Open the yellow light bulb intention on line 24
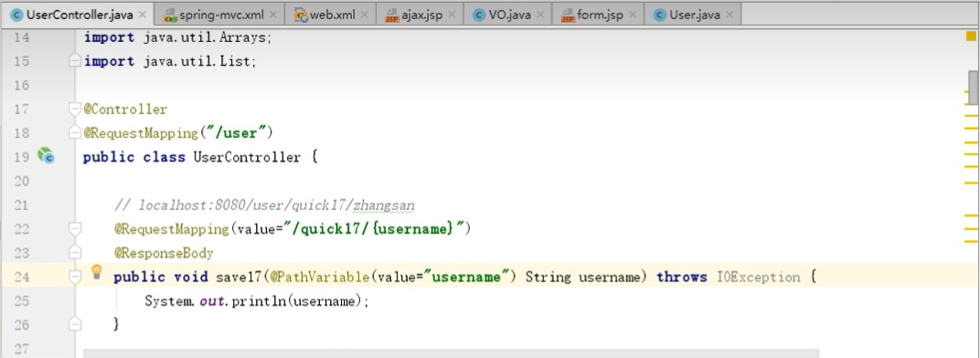This screenshot has width=980, height=358. coord(96,272)
